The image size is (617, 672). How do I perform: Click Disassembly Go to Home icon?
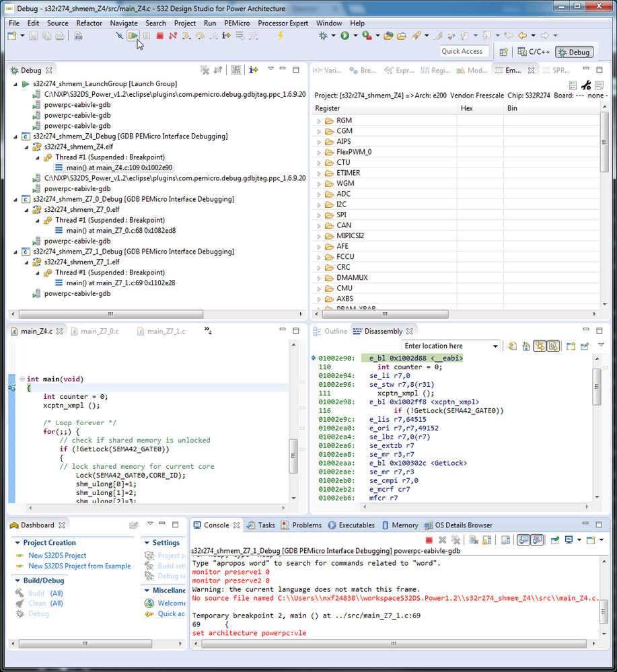click(x=526, y=346)
